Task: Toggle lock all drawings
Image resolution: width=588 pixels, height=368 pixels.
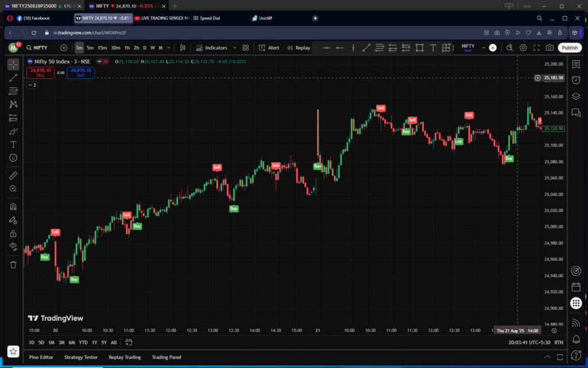Action: click(x=13, y=233)
